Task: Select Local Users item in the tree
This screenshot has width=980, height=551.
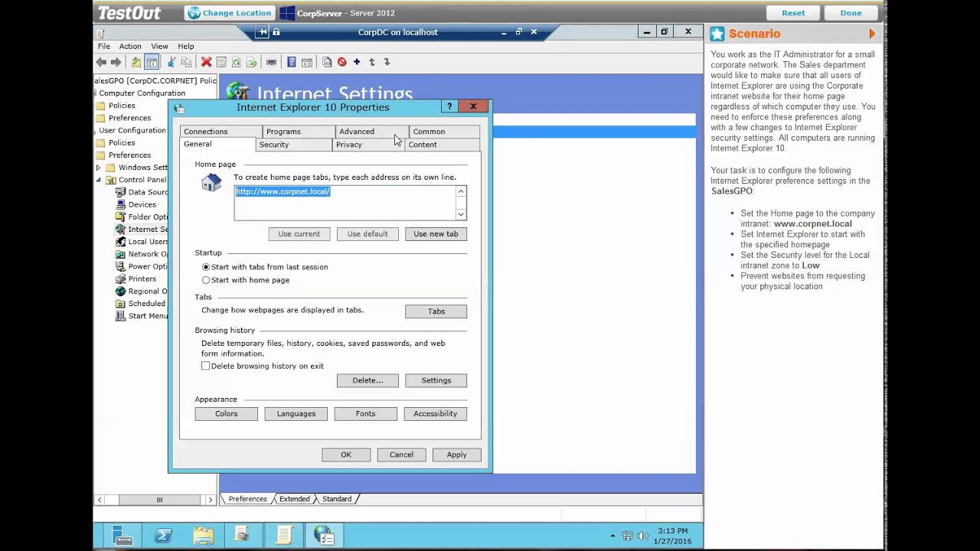Action: pos(142,241)
